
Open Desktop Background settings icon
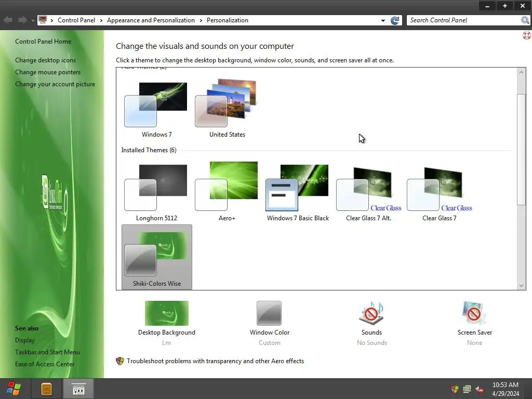pos(167,313)
